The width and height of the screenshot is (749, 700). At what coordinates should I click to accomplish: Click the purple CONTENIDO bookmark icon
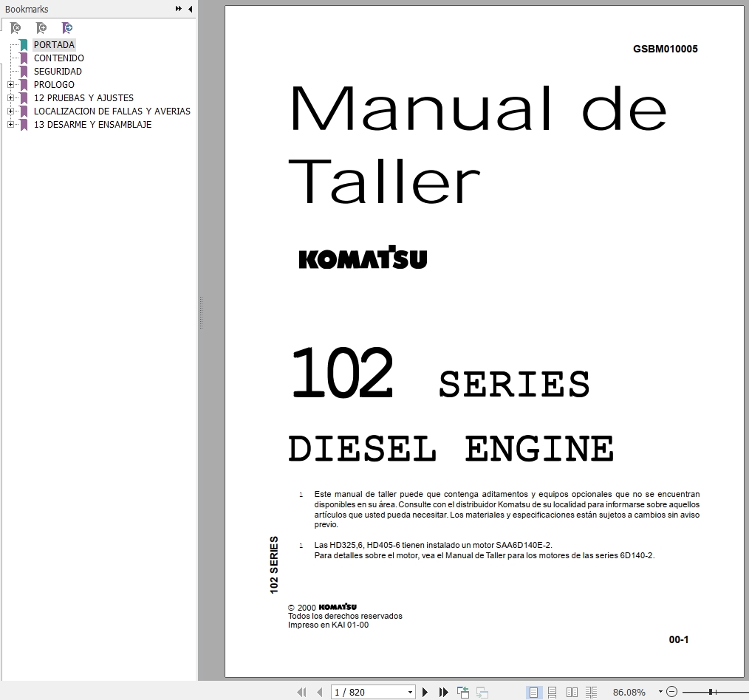24,58
